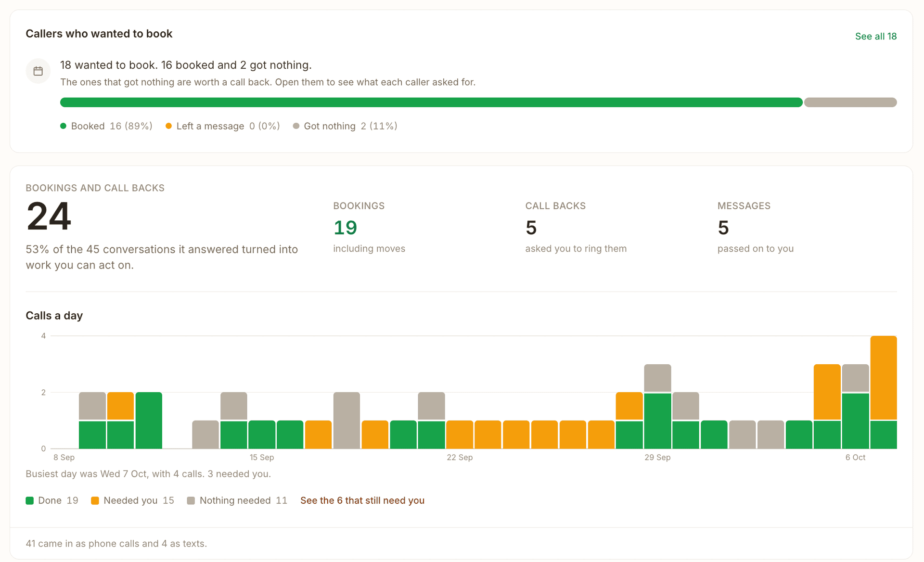Click the grey Nothing needed legend square
Viewport: 924px width, 562px height.
pos(191,500)
